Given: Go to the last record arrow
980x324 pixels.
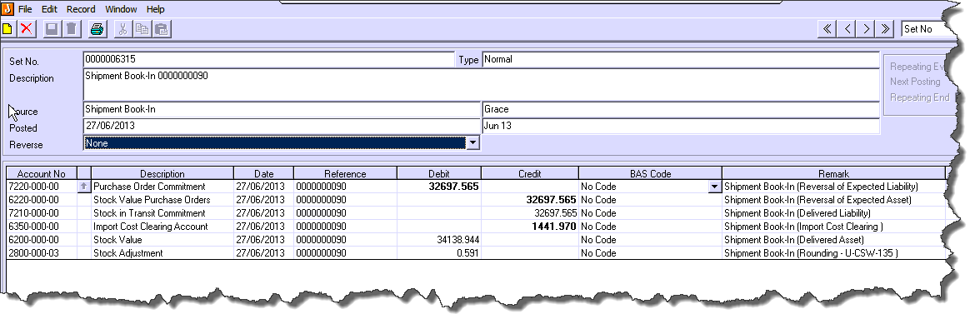Looking at the screenshot, I should click(886, 28).
